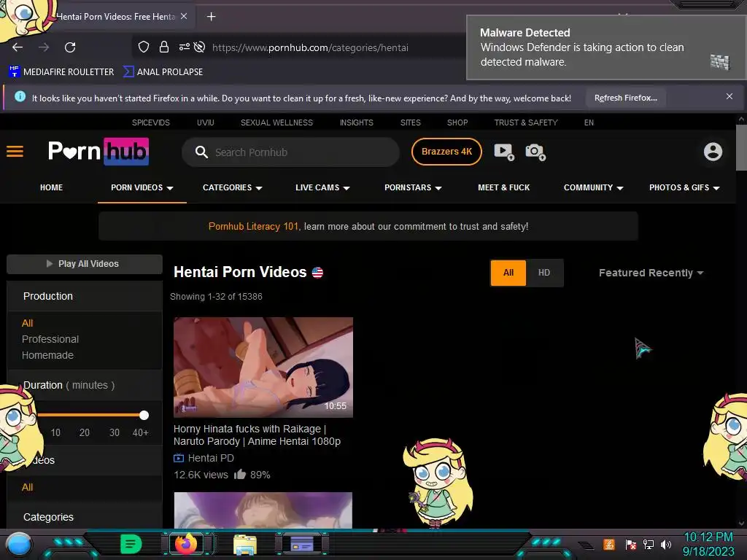Click the autoplay blocked icon
The height and width of the screenshot is (560, 747).
(x=200, y=47)
